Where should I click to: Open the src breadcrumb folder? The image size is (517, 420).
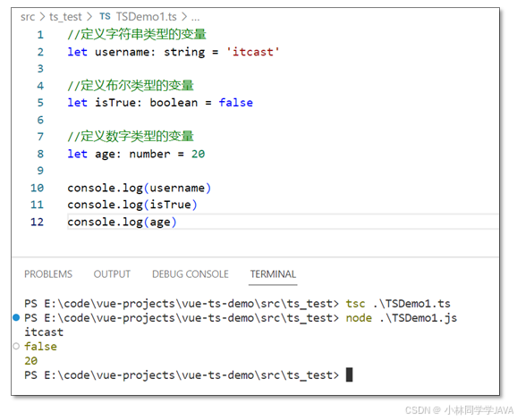click(x=28, y=16)
